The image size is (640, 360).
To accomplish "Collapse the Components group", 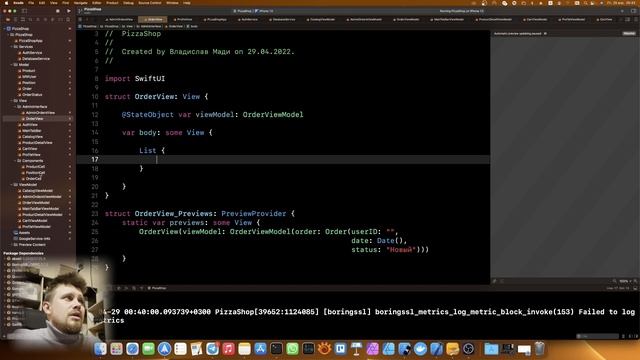I will coord(15,160).
